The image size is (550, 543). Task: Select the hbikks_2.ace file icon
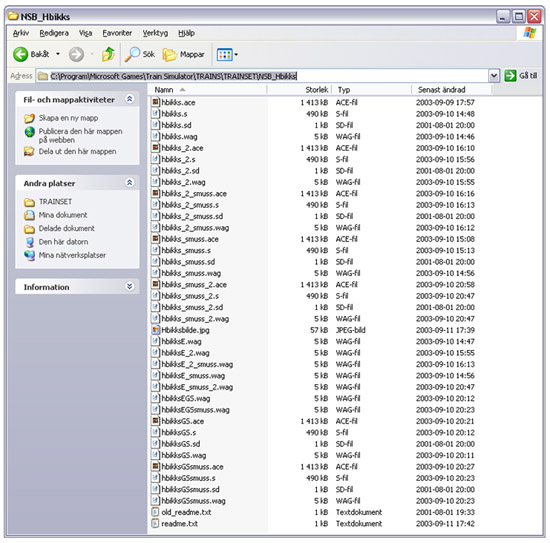click(x=155, y=148)
